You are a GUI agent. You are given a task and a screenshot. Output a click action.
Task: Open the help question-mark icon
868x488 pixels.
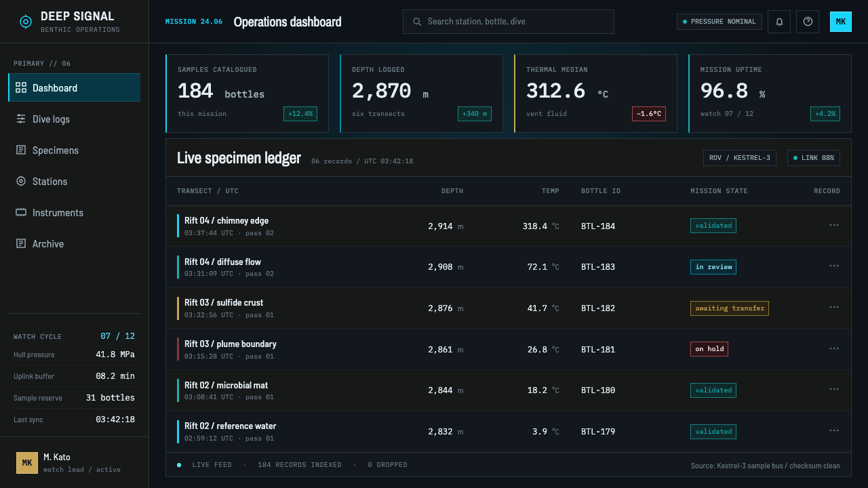(x=808, y=22)
